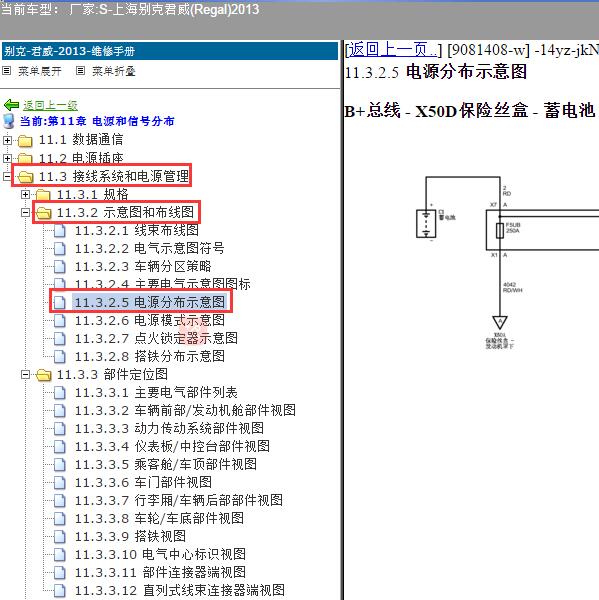Open 11.3.2.7 点火锁定器示意图
599x600 pixels.
[x=156, y=339]
